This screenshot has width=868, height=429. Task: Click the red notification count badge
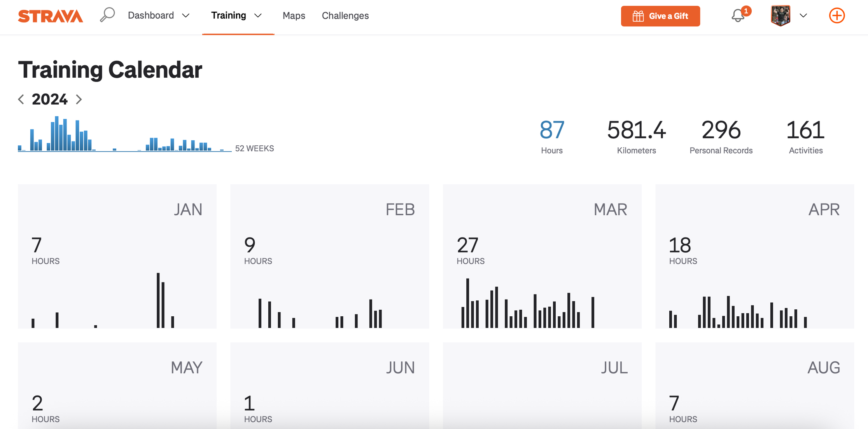point(746,11)
